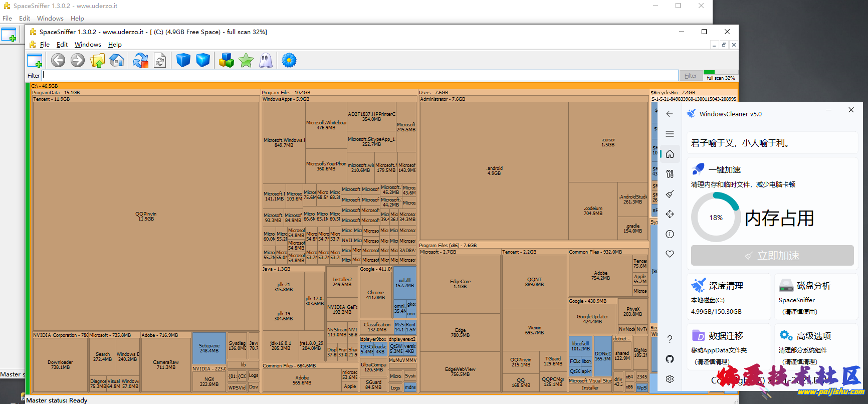This screenshot has height=404, width=868.
Task: Select the broom cleaning icon in sidebar
Action: click(670, 194)
